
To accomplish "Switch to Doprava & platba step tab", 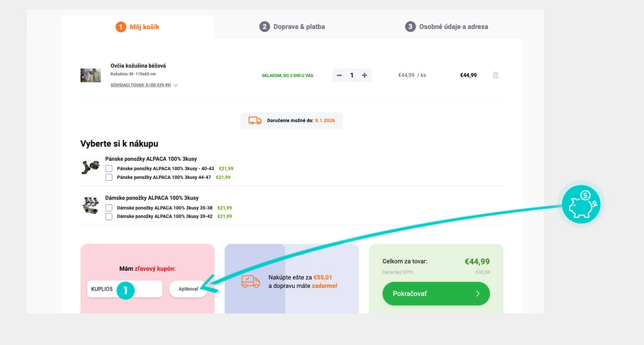I will click(x=292, y=27).
